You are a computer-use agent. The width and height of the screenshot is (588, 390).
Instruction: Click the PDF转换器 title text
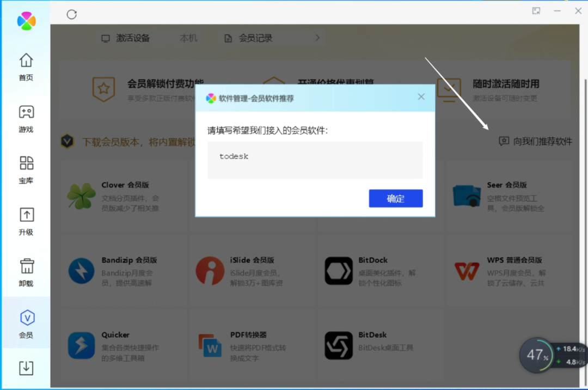coord(248,335)
